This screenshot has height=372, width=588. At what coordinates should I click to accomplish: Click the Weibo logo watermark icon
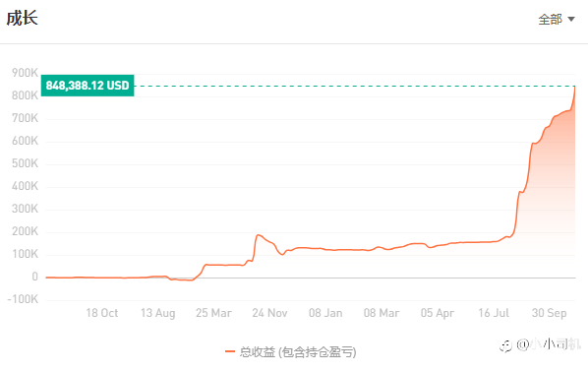(505, 345)
